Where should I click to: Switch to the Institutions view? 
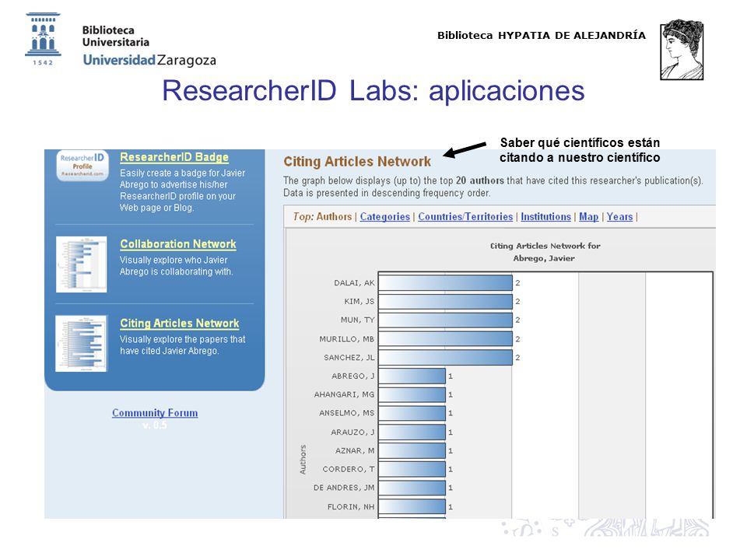pos(546,217)
